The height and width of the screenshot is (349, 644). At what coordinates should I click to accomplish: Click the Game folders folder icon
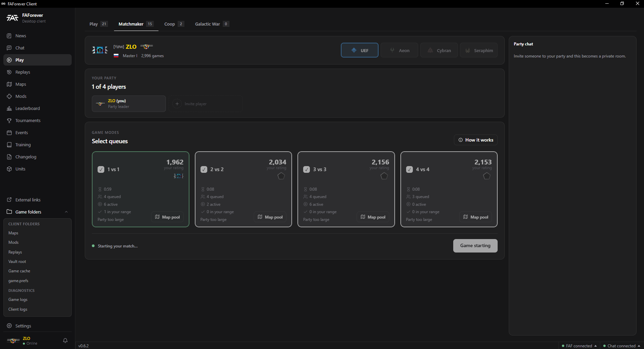(9, 212)
